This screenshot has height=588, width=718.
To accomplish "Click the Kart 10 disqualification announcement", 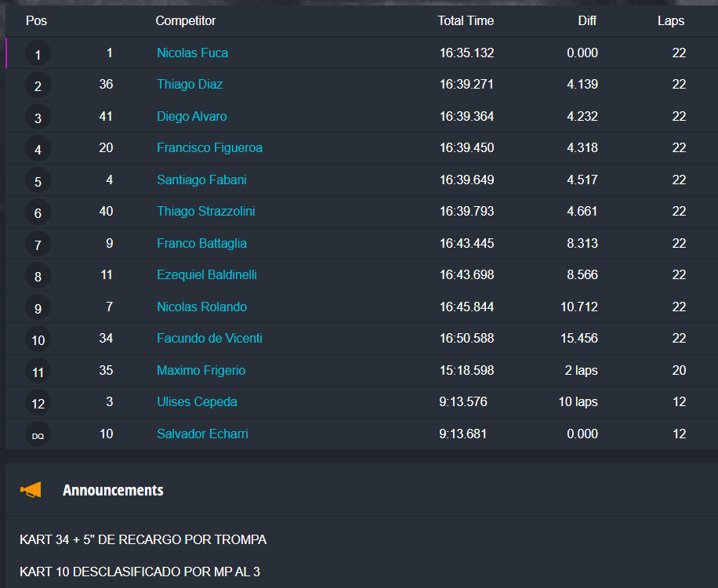I will tap(140, 572).
